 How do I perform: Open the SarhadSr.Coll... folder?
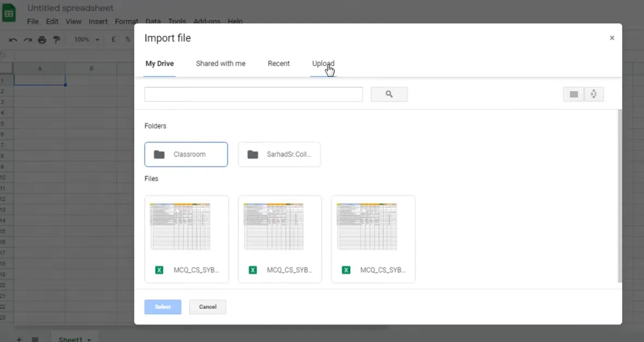click(x=279, y=154)
